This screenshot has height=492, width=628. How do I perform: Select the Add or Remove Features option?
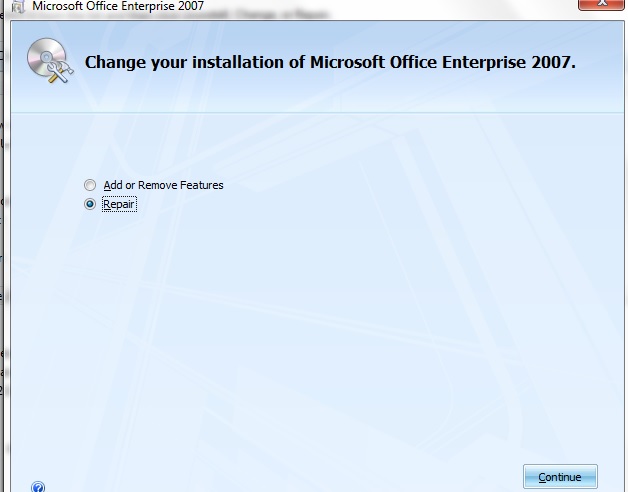tap(91, 185)
